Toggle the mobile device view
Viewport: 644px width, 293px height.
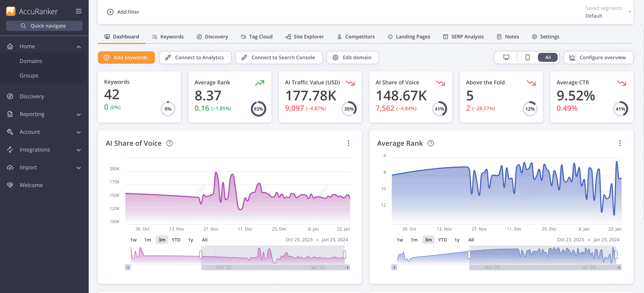(x=527, y=57)
